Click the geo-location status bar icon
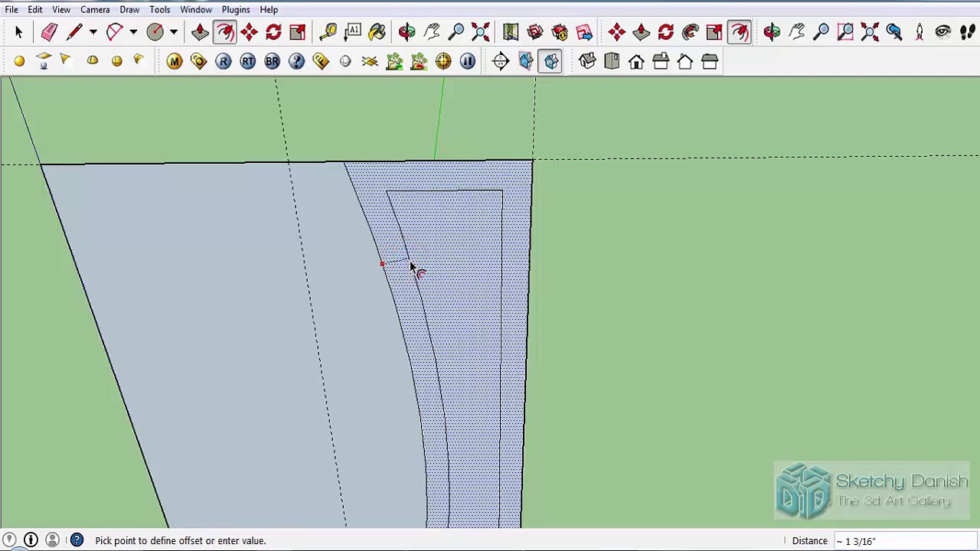 pyautogui.click(x=9, y=541)
